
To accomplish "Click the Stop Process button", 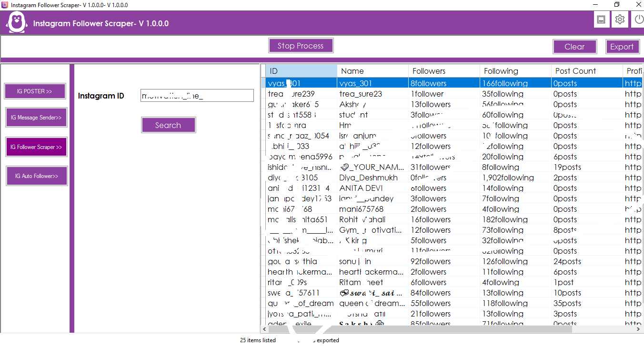I will point(301,46).
